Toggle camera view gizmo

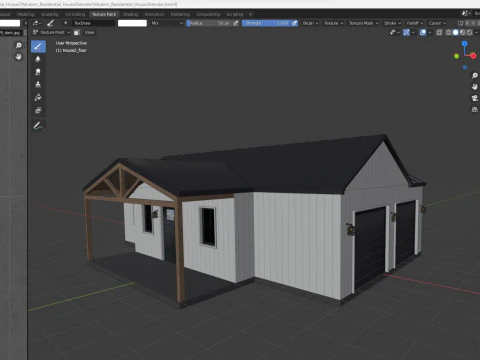pyautogui.click(x=475, y=98)
